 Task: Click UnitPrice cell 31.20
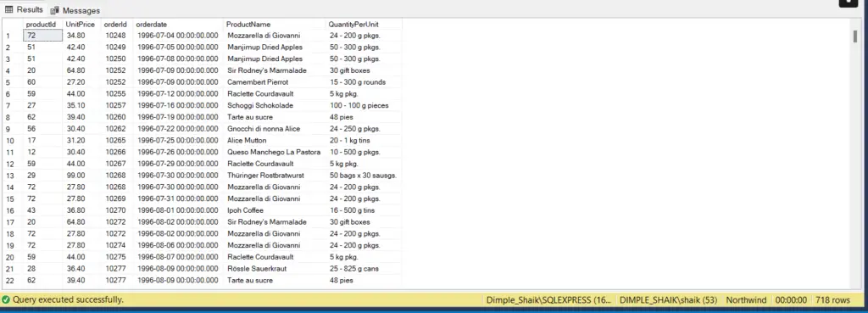[81, 140]
